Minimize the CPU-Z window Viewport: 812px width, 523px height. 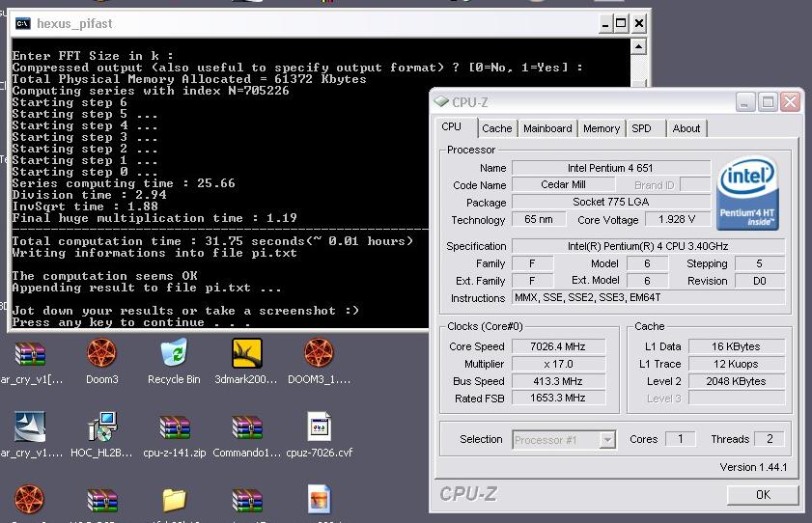click(x=744, y=102)
